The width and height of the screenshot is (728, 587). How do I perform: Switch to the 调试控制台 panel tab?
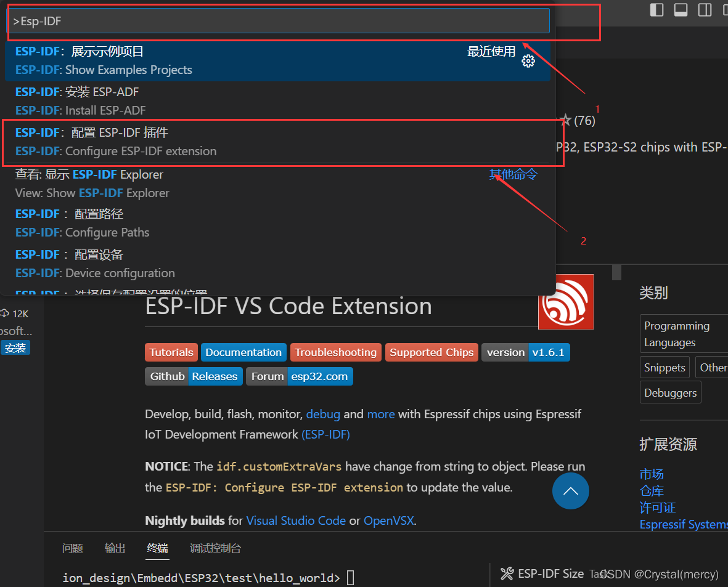click(x=215, y=548)
